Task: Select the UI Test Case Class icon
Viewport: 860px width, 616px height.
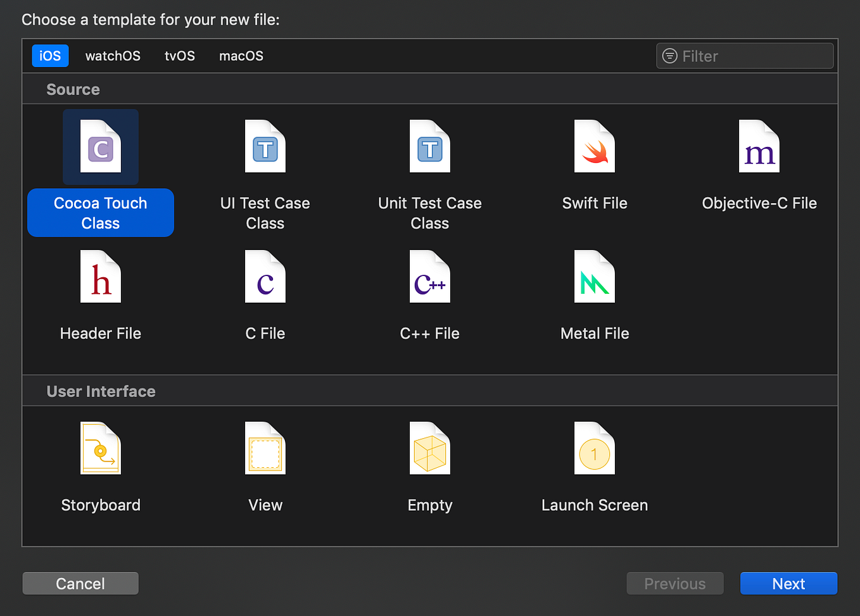Action: pos(265,146)
